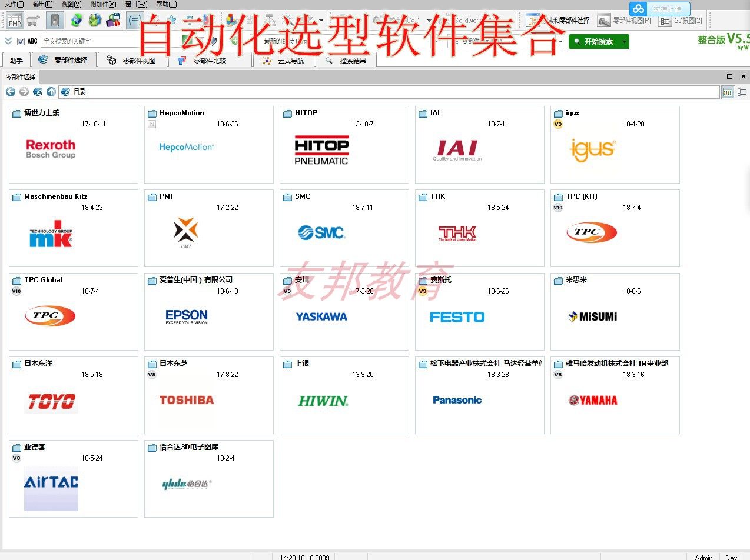Switch to detailed list view icon
The height and width of the screenshot is (560, 750).
click(x=742, y=92)
